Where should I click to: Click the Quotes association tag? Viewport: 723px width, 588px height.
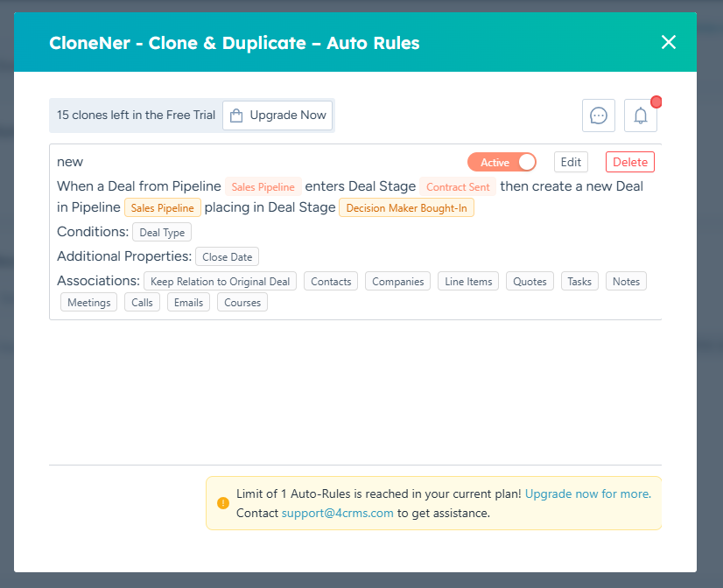click(x=530, y=281)
